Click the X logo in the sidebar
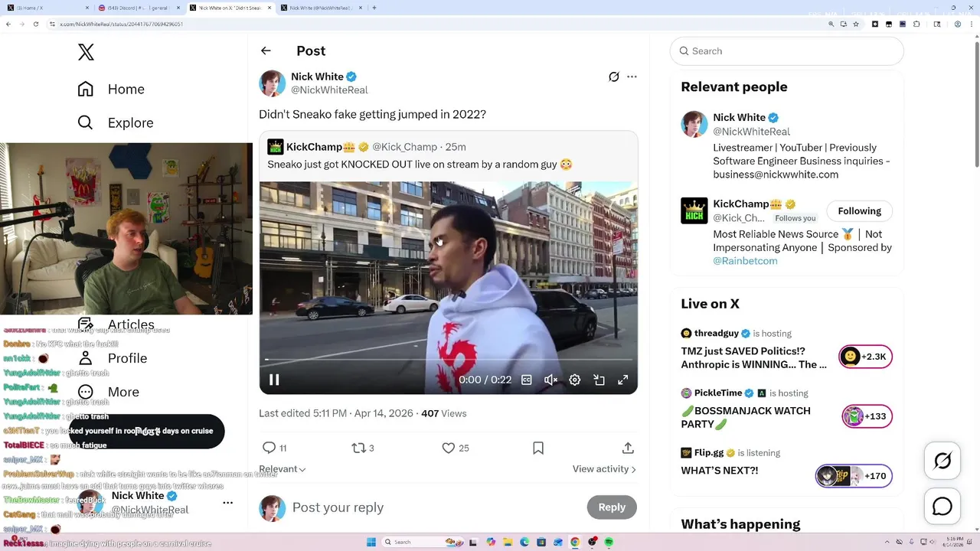 point(86,52)
